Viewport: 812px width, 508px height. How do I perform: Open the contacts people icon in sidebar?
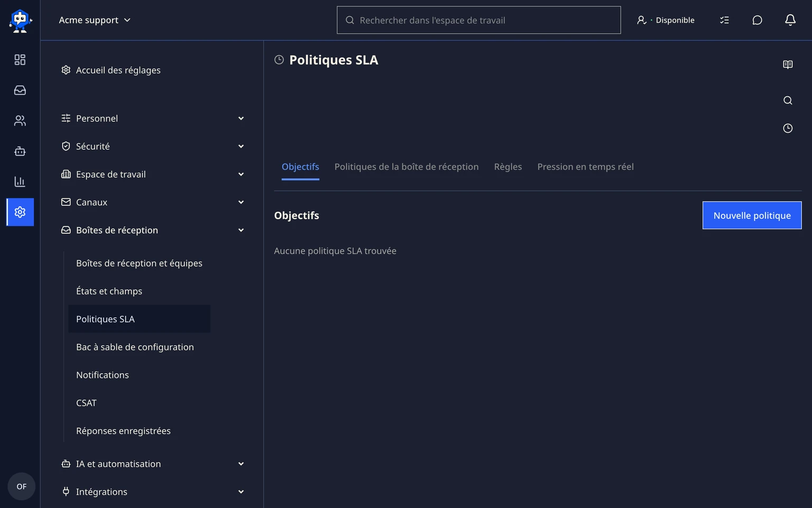pyautogui.click(x=20, y=121)
